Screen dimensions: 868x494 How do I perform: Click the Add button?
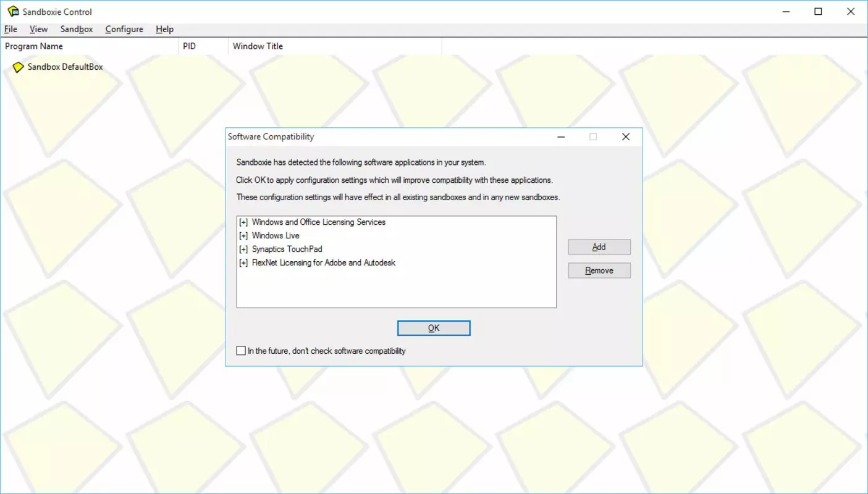(x=599, y=247)
